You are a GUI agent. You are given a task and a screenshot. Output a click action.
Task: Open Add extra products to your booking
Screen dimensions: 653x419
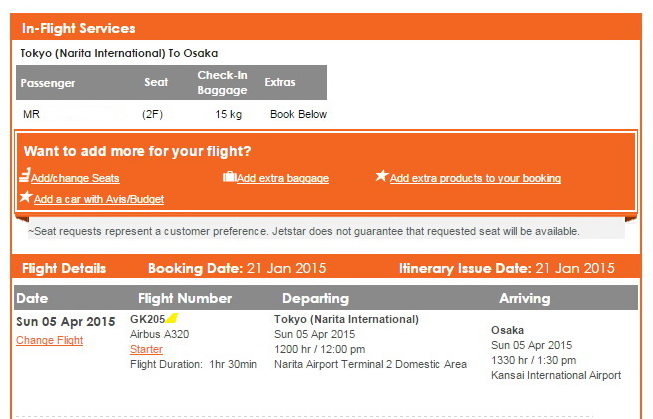[x=475, y=178]
